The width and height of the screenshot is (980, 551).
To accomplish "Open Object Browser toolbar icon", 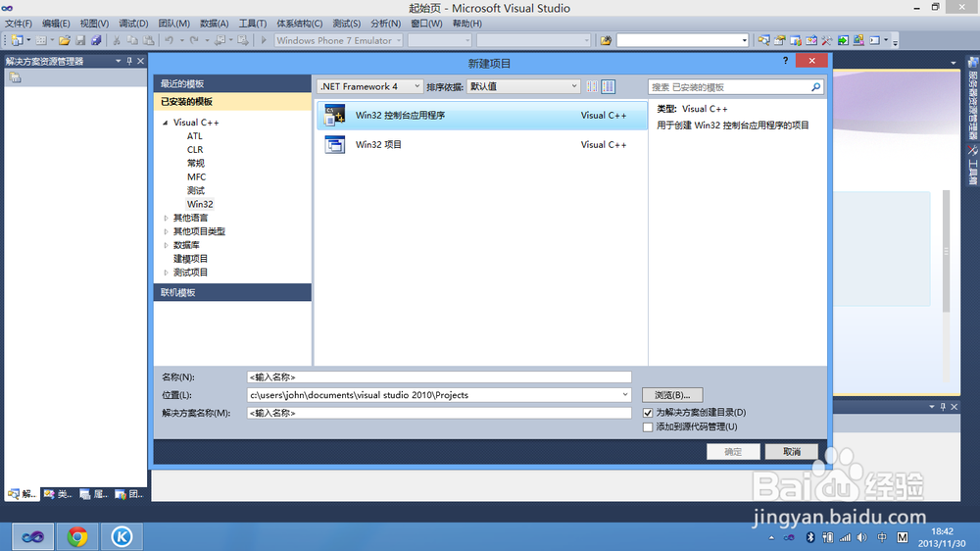I will click(x=811, y=40).
